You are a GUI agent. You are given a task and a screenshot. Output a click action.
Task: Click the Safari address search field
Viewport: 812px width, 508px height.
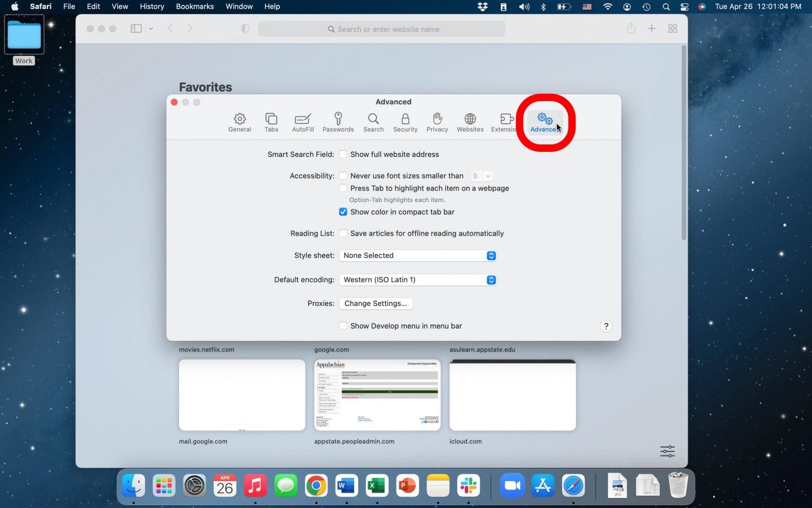382,29
